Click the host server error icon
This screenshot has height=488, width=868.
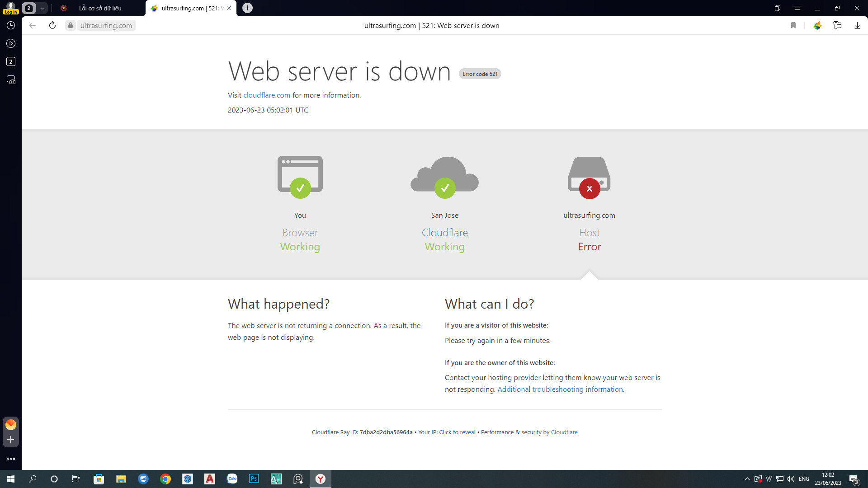tap(589, 178)
